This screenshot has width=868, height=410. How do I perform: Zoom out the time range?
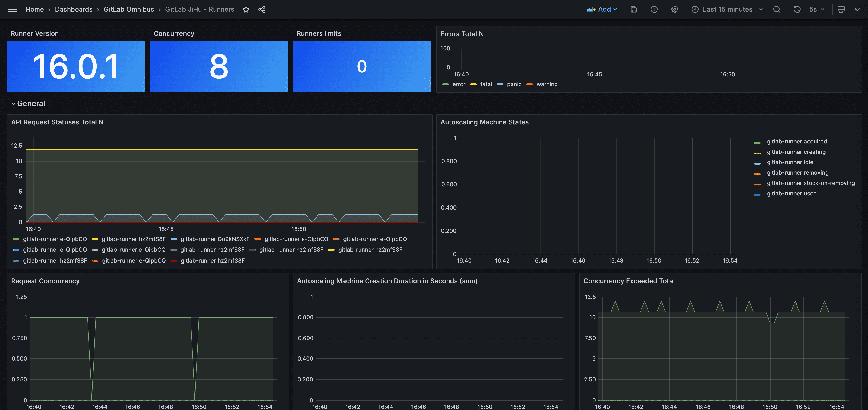(777, 10)
